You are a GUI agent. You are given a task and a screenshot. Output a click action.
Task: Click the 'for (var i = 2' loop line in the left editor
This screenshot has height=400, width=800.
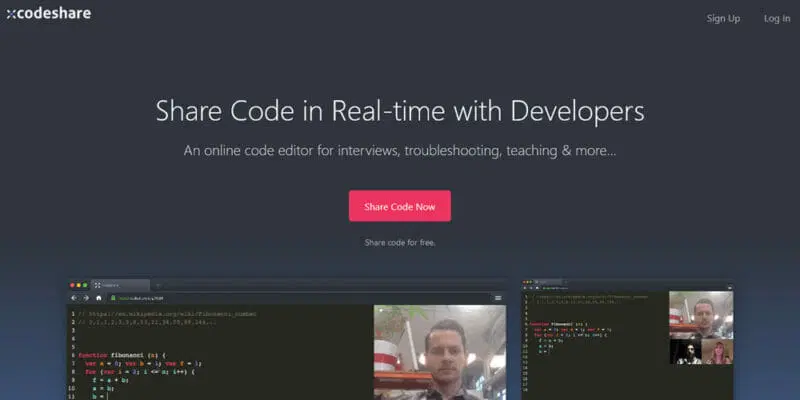140,371
